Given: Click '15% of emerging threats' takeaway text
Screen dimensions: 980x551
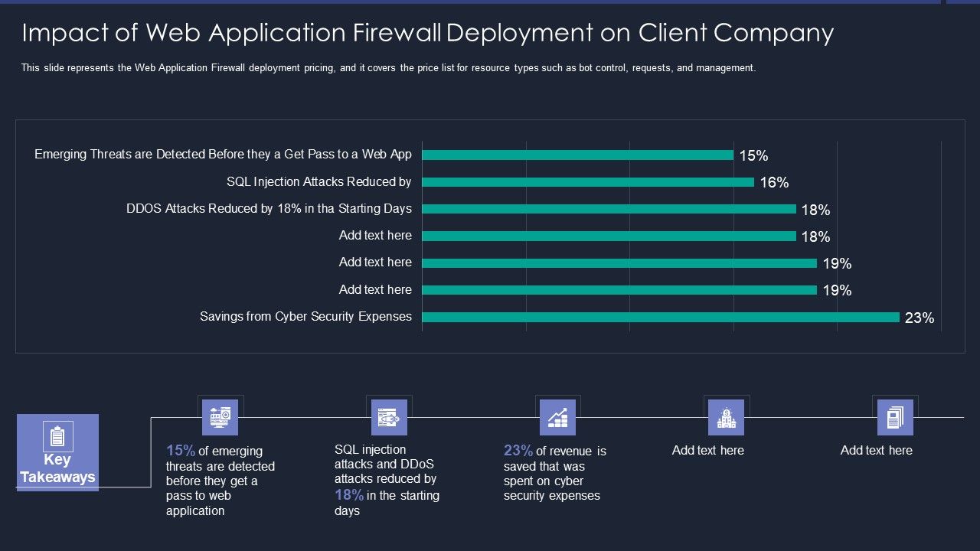Looking at the screenshot, I should [x=220, y=481].
